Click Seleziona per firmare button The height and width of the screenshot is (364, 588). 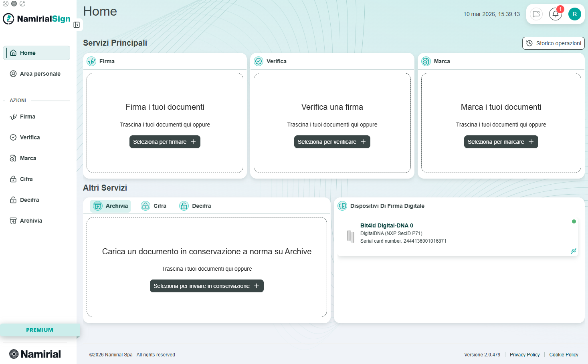click(x=165, y=142)
